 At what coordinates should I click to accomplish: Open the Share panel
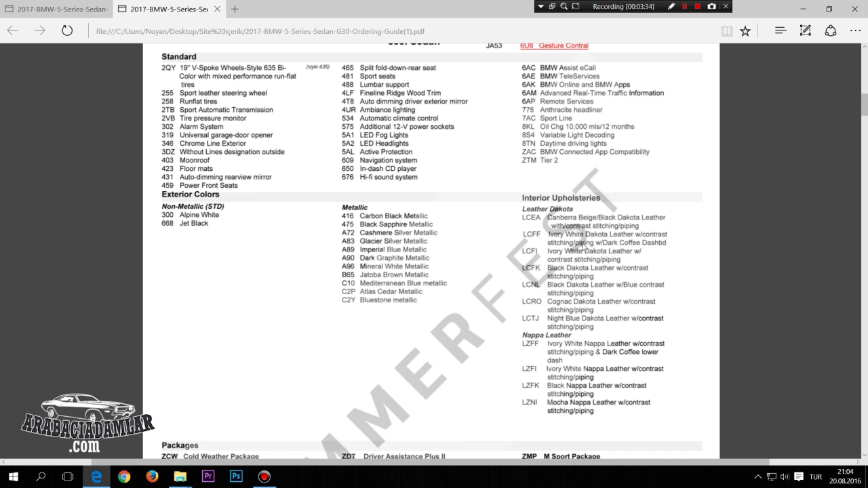831,30
